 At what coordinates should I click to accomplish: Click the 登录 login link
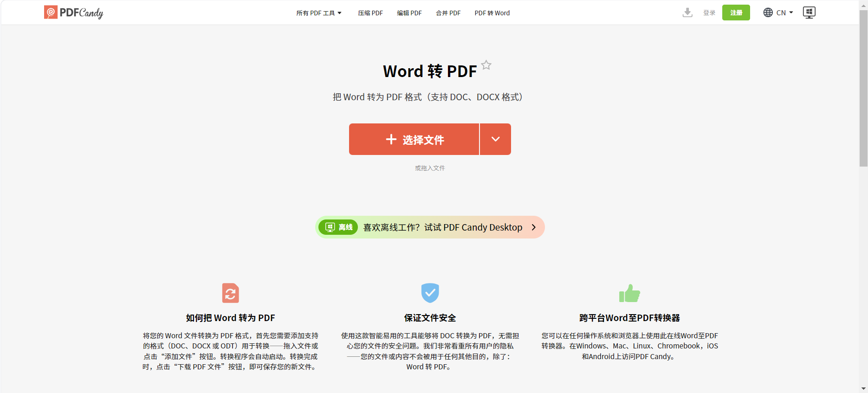[x=709, y=13]
